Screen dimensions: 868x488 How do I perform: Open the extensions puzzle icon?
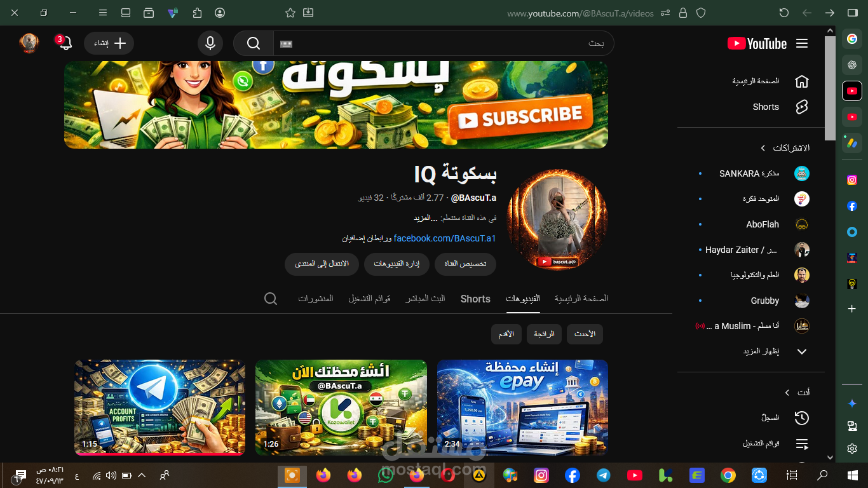point(197,13)
